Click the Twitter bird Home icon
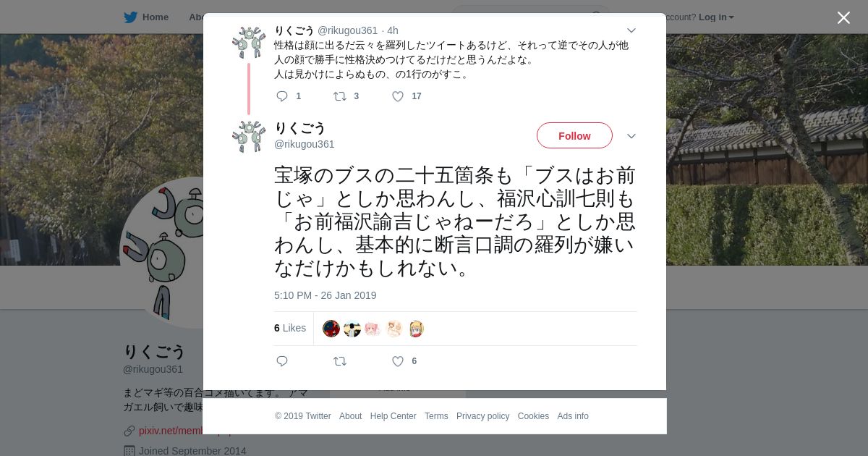 130,17
